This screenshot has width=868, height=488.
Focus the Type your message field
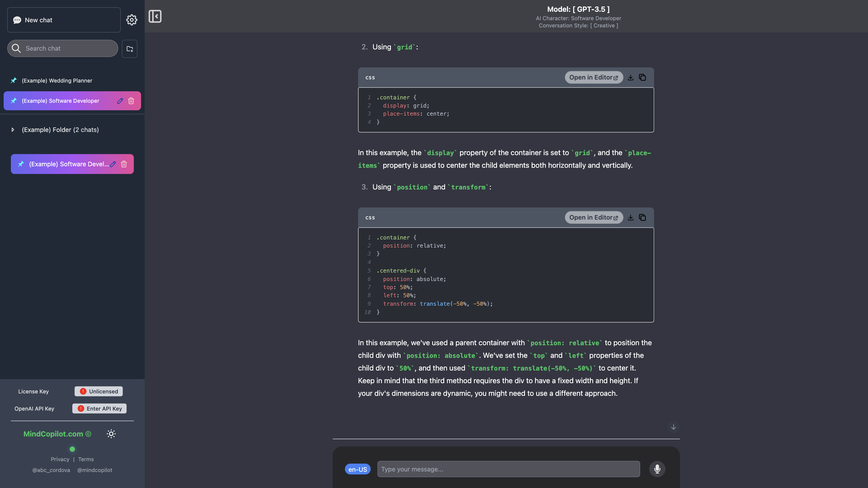[508, 469]
